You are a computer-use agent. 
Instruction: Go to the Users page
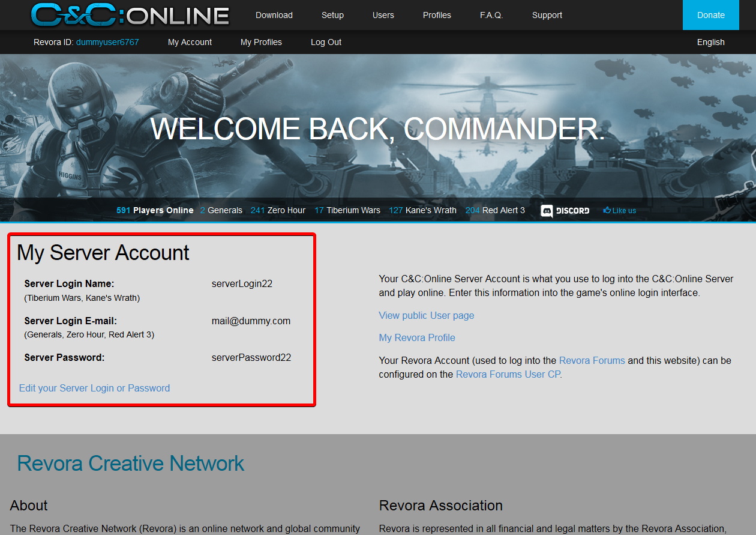point(383,15)
